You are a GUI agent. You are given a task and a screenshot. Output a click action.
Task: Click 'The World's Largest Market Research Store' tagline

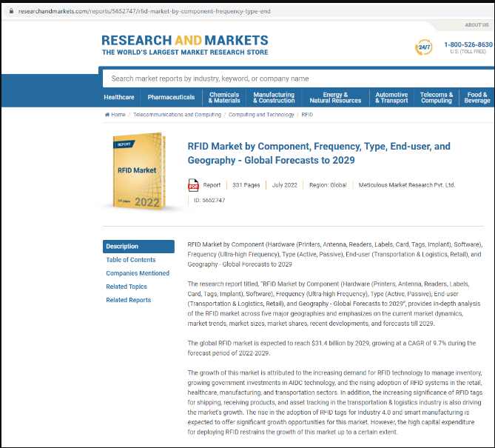pos(185,53)
